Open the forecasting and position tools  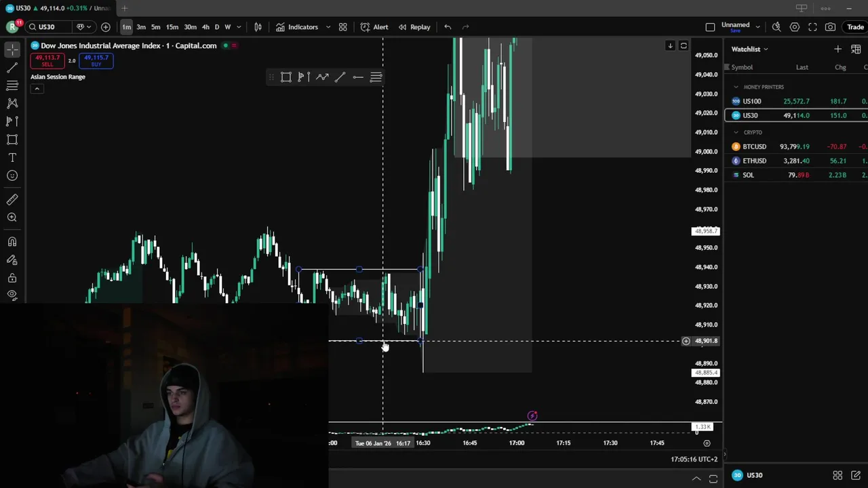[12, 121]
